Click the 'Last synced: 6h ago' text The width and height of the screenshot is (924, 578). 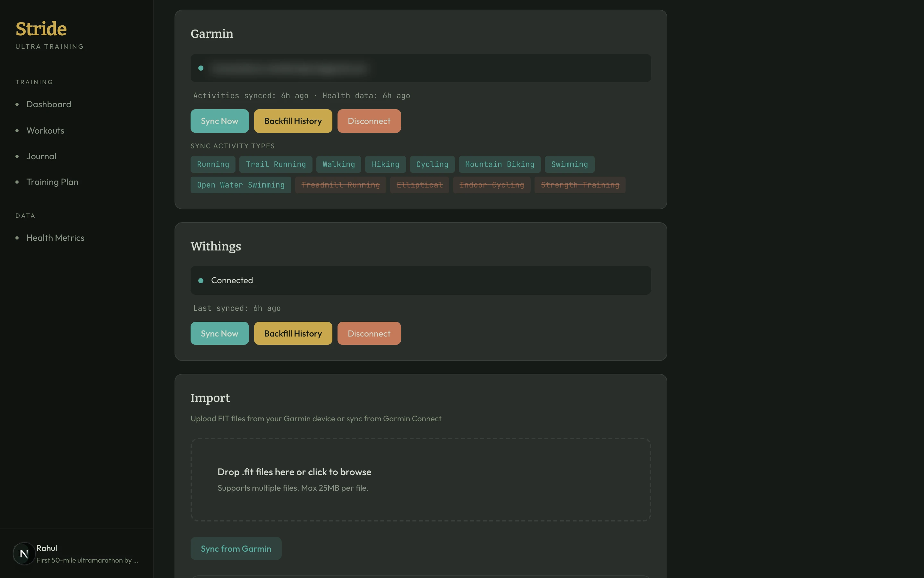[x=237, y=309]
